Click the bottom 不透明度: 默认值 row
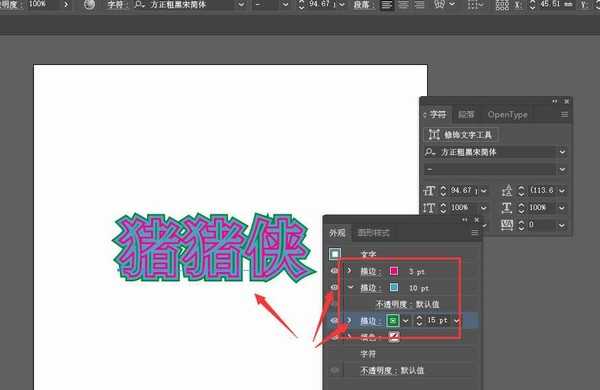This screenshot has height=390, width=600. click(392, 370)
